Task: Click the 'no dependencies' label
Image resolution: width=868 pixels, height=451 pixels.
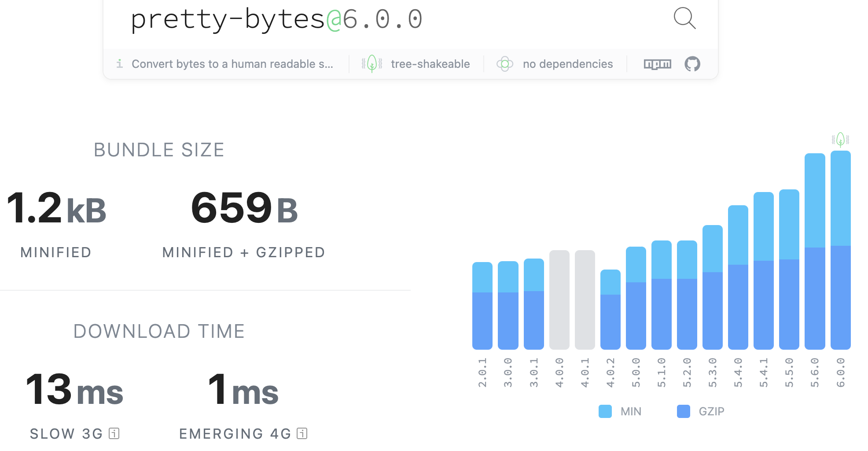Action: coord(568,64)
